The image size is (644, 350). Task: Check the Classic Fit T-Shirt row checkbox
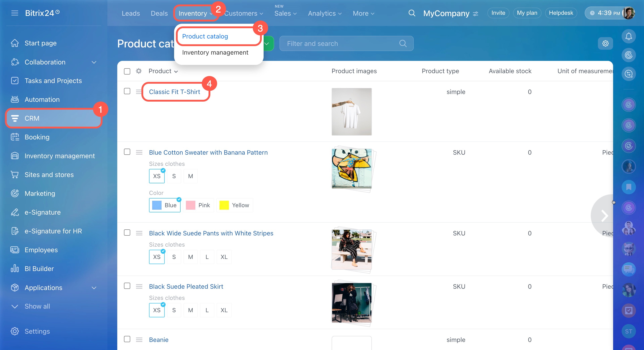(127, 91)
